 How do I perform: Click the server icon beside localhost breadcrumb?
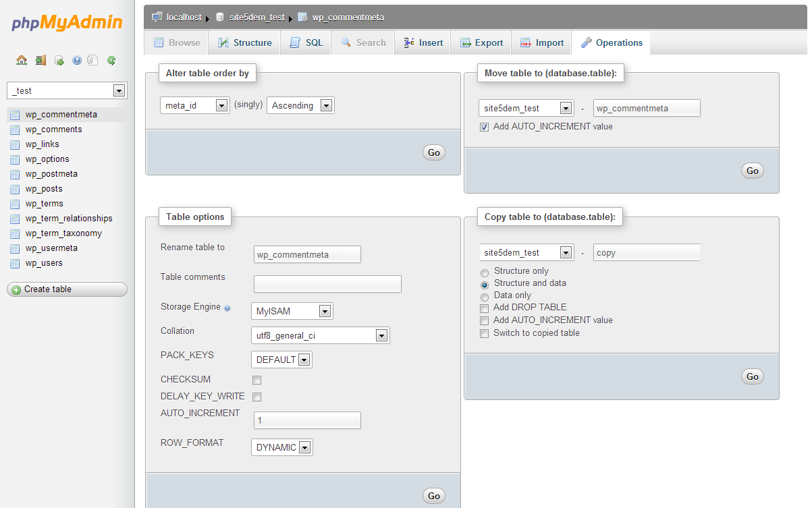coord(157,17)
